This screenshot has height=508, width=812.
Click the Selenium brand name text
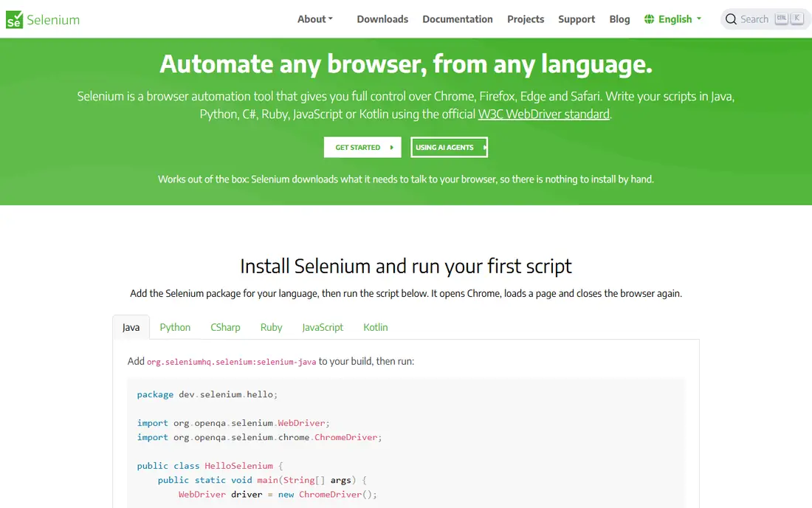(x=53, y=20)
